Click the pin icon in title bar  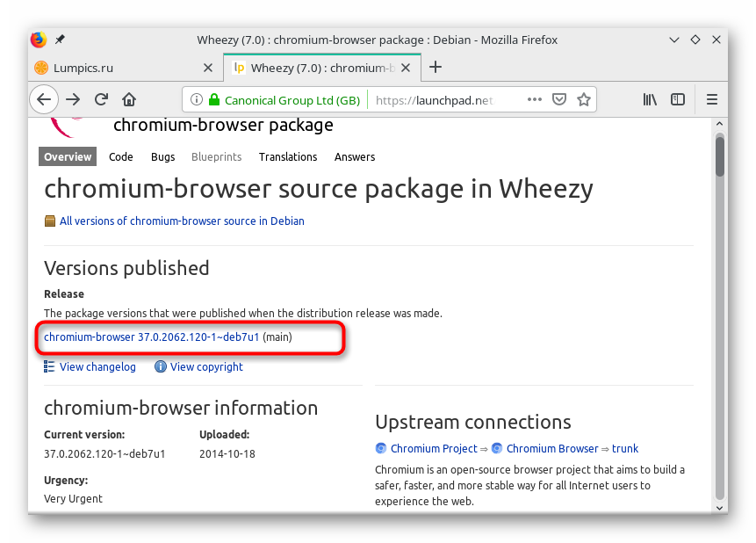[60, 39]
